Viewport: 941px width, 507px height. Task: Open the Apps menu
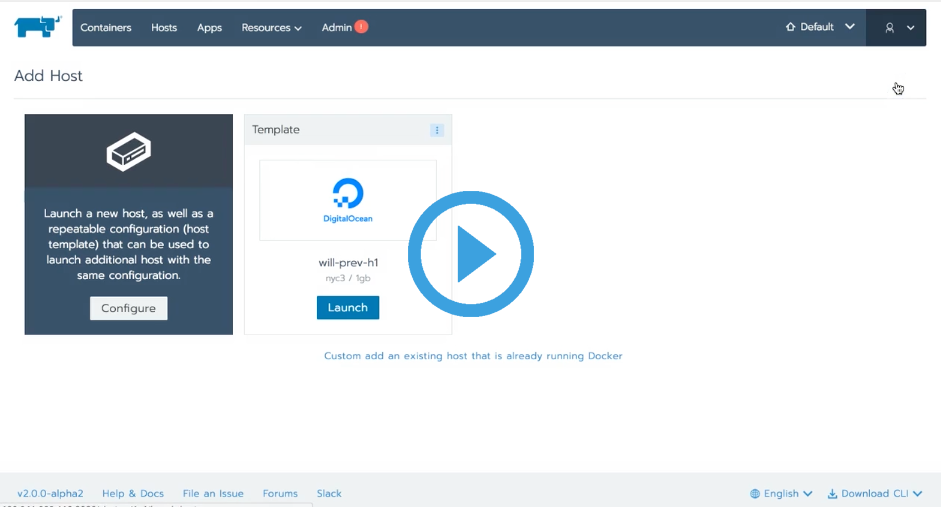(x=209, y=28)
